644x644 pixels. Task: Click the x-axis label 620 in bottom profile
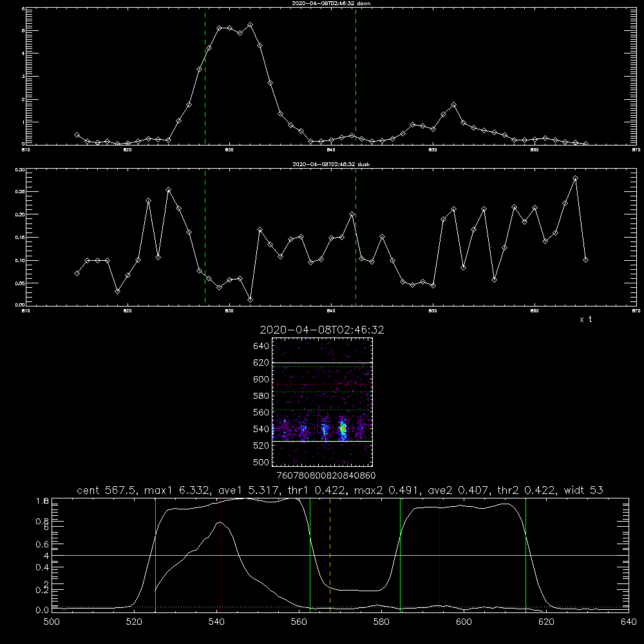point(546,622)
